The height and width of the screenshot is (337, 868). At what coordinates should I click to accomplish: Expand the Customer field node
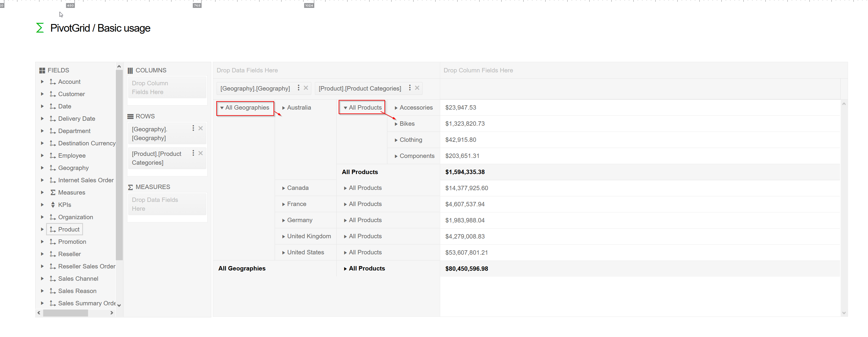(x=42, y=94)
